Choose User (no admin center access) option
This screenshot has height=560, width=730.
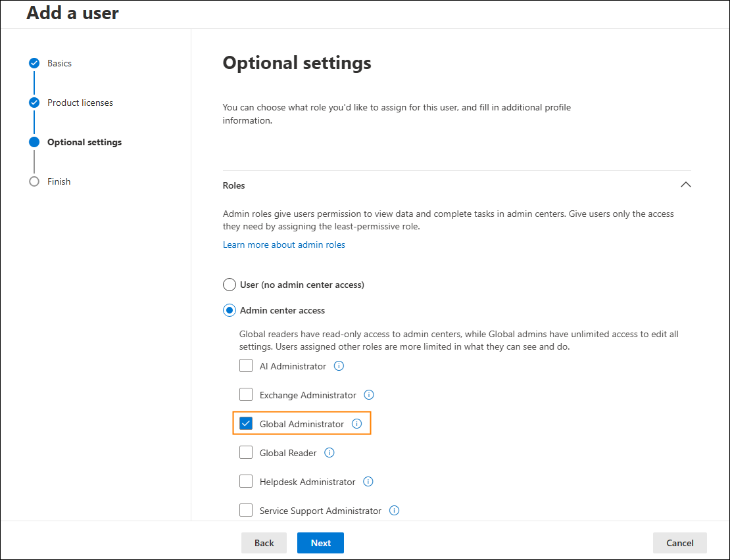229,285
